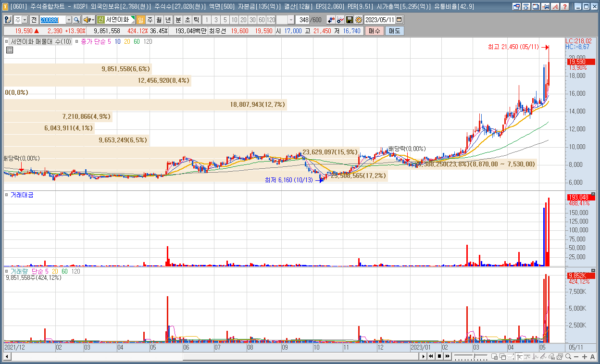
Task: Click the left arrow of horizontal scrollbar
Action: pyautogui.click(x=7, y=356)
